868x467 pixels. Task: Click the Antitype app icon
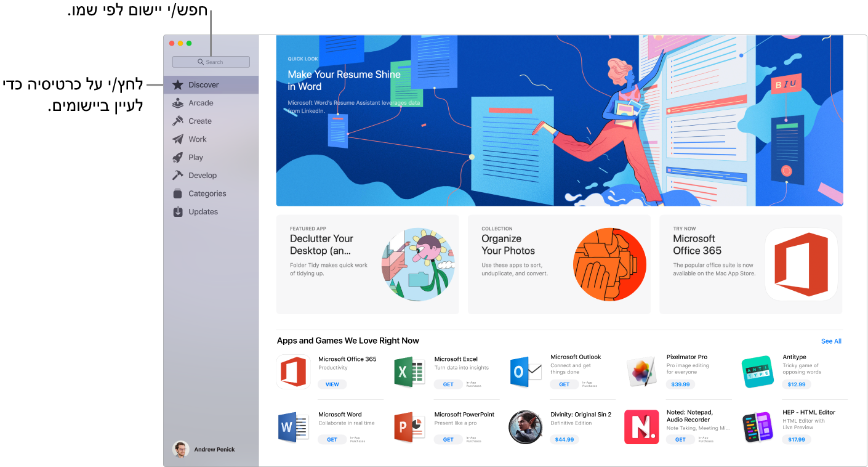pyautogui.click(x=757, y=372)
